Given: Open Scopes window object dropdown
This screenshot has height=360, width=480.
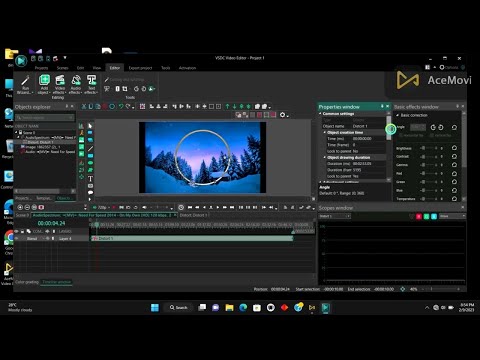Looking at the screenshot, I should pos(335,216).
